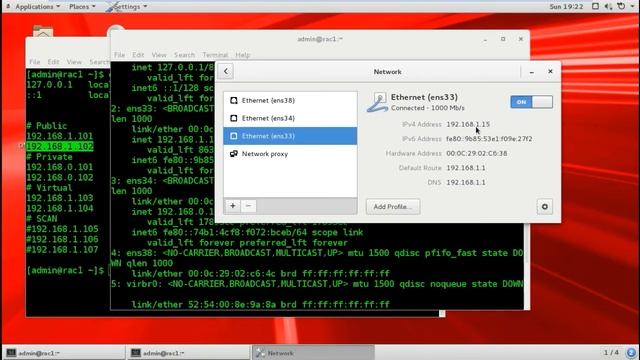The width and height of the screenshot is (640, 360).
Task: Click the workspace switcher showing 1 / 4
Action: click(611, 352)
